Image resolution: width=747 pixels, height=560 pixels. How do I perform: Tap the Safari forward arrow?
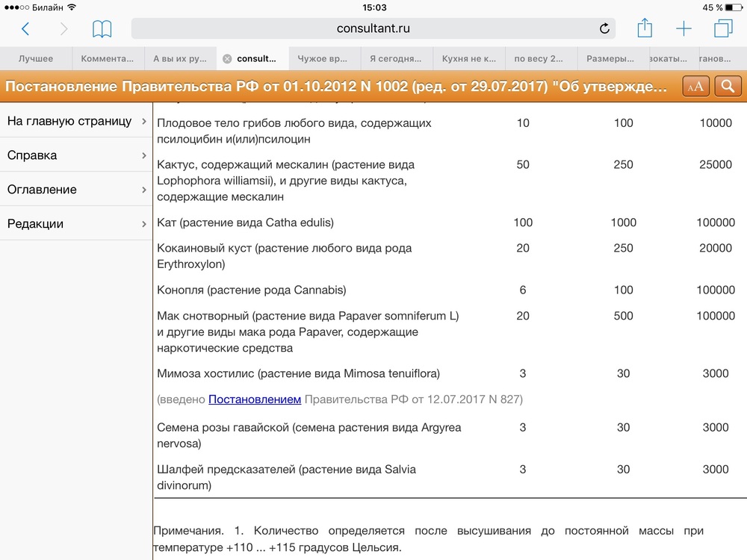tap(63, 29)
